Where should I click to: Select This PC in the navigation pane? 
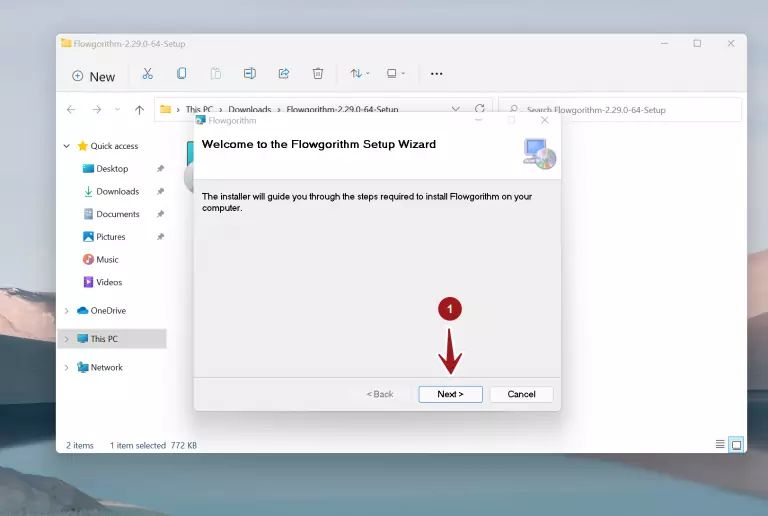click(104, 339)
